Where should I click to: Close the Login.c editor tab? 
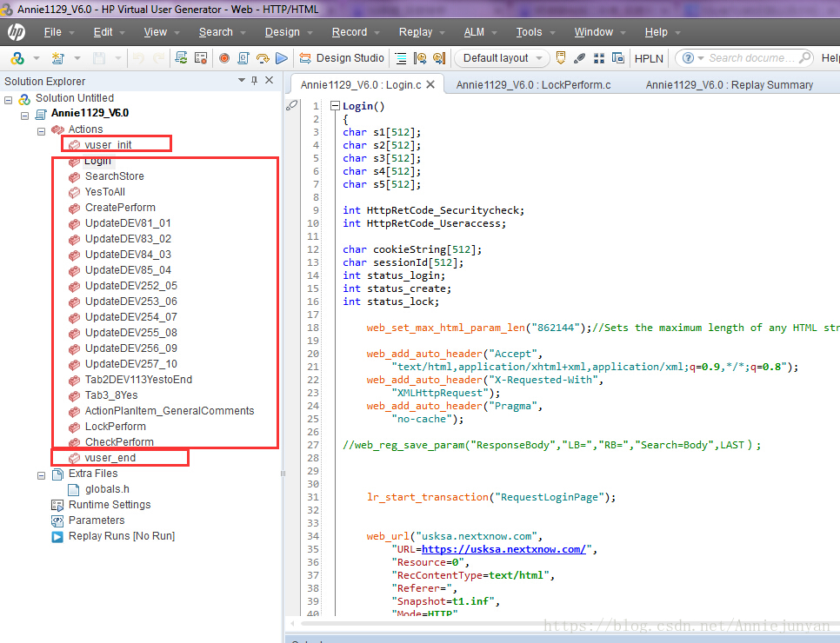tap(430, 84)
